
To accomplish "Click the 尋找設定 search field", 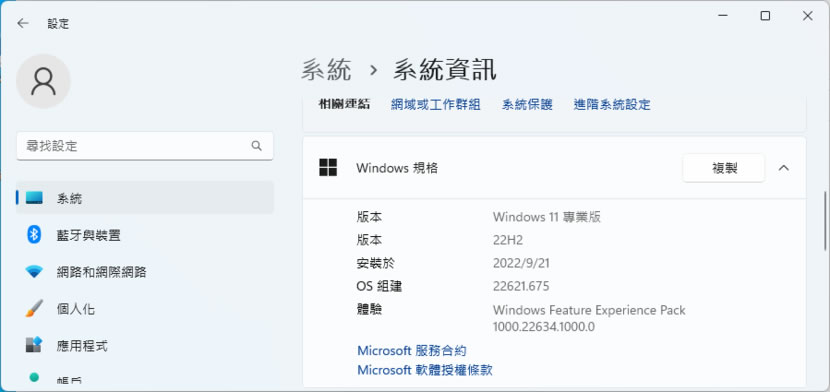I will (x=145, y=146).
